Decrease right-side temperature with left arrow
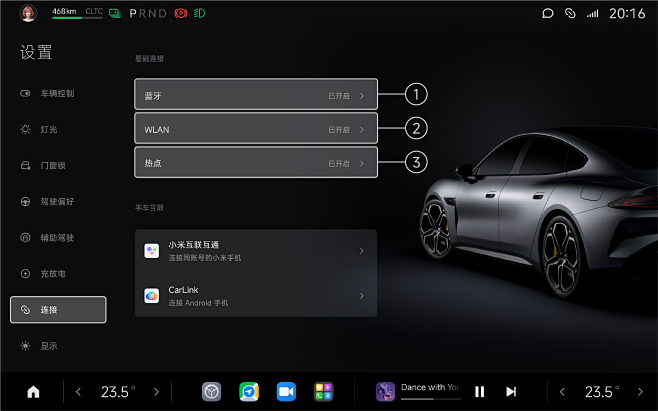The height and width of the screenshot is (411, 658). point(563,392)
